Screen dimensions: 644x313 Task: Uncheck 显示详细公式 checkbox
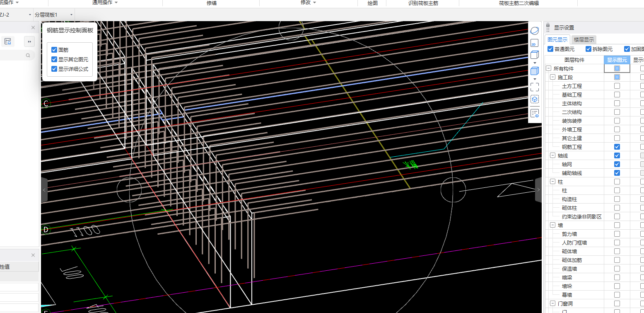[x=54, y=69]
